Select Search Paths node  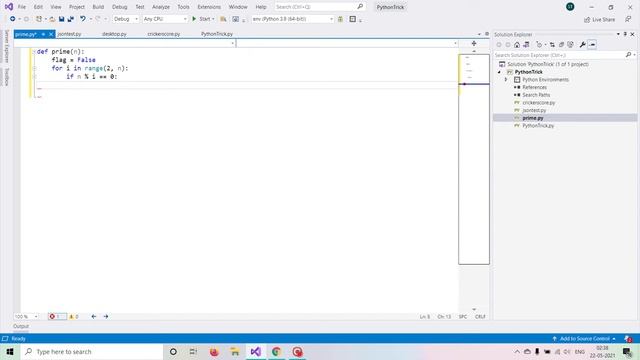point(536,95)
